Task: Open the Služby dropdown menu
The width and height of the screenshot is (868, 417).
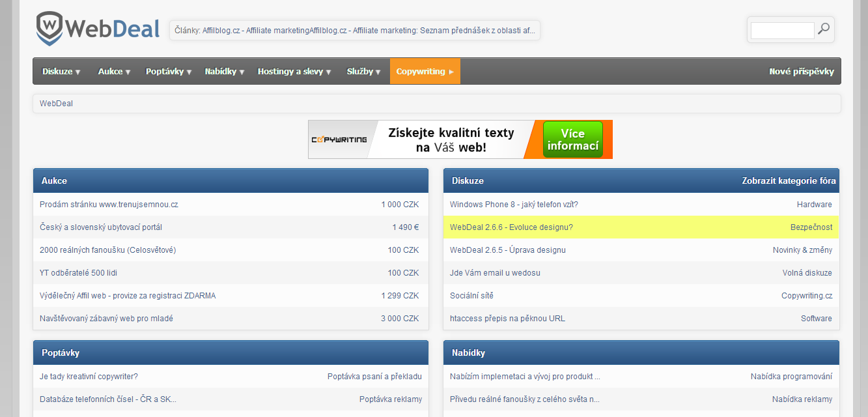Action: click(x=364, y=72)
